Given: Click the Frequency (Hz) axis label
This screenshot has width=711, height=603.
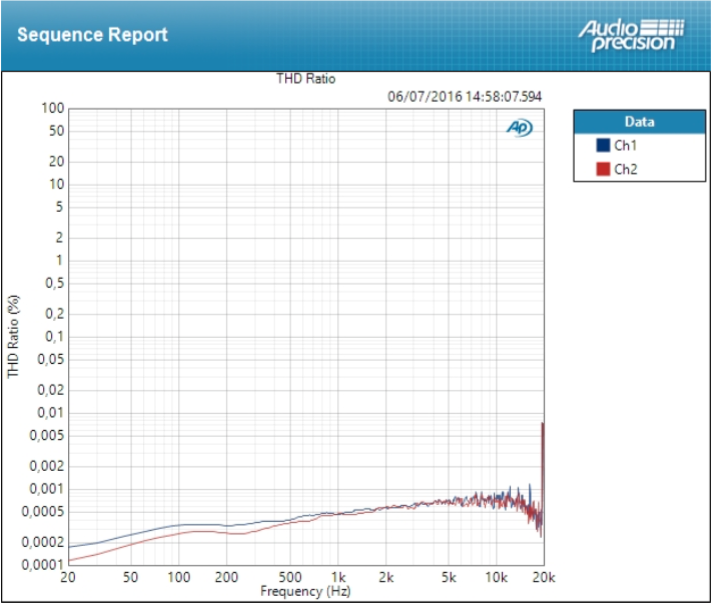Looking at the screenshot, I should click(x=306, y=591).
